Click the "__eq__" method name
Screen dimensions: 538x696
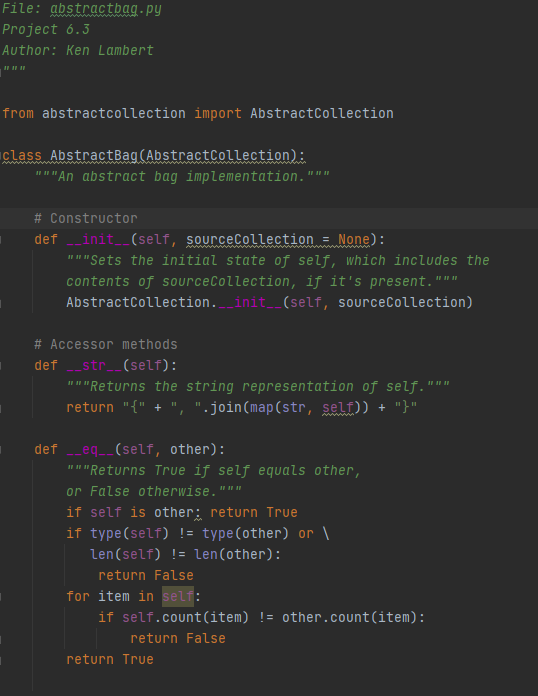(x=90, y=450)
